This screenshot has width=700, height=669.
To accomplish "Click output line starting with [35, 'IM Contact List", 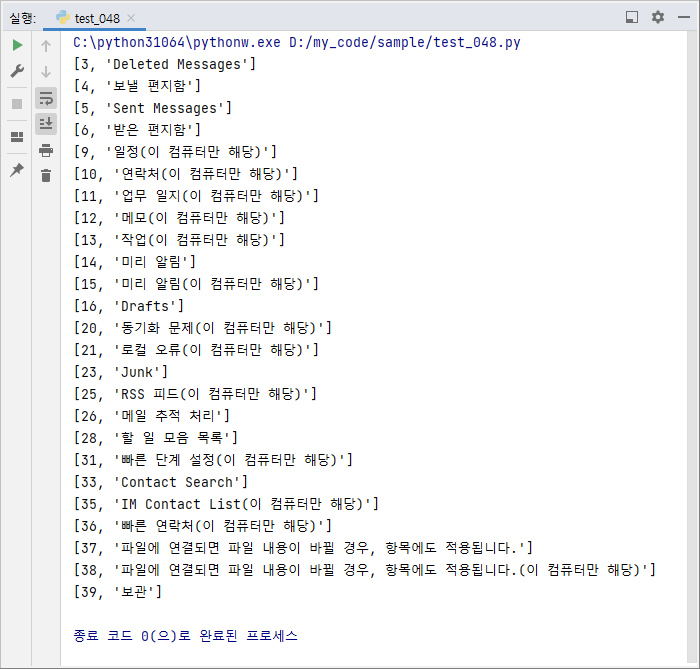I will click(226, 504).
